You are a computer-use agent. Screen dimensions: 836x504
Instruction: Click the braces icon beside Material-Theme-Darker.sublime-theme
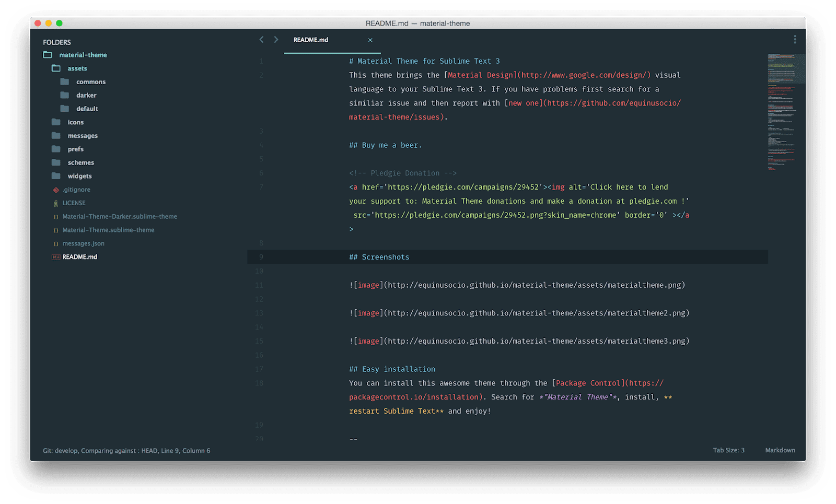(56, 217)
